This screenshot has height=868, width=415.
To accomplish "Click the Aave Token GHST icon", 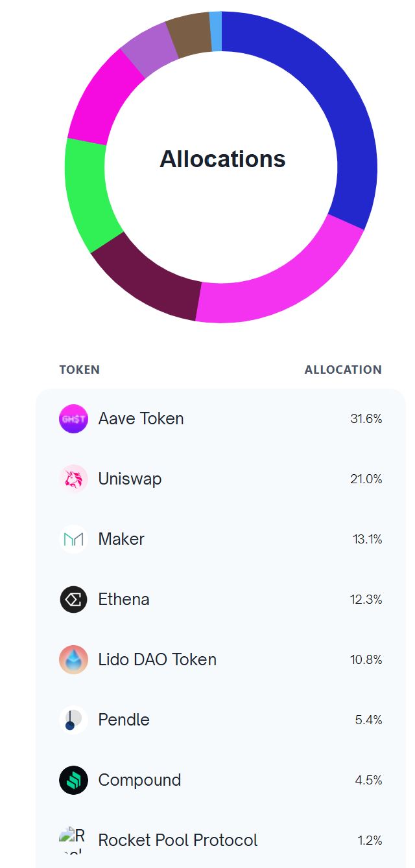I will click(x=73, y=418).
